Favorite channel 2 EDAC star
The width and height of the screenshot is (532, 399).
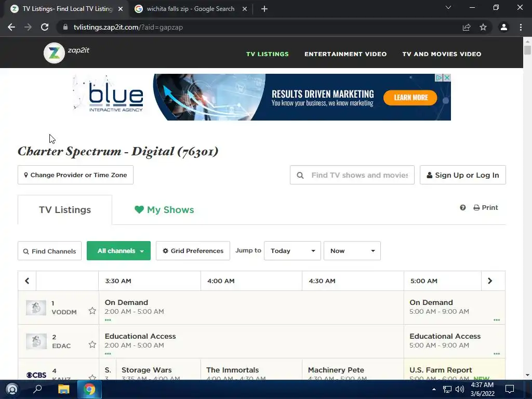[92, 345]
